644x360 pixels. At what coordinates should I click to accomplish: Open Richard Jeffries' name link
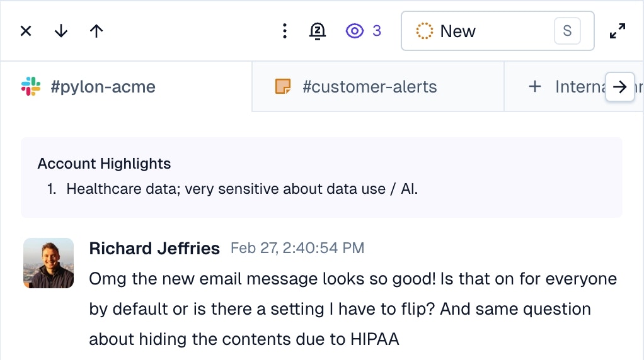coord(154,249)
